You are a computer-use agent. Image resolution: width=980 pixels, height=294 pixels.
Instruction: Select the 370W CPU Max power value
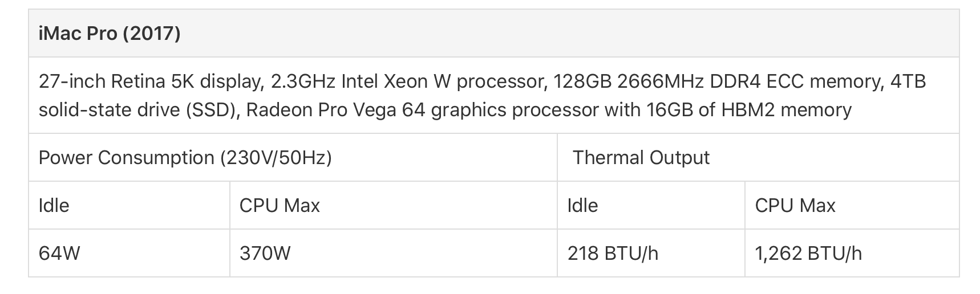pos(265,253)
